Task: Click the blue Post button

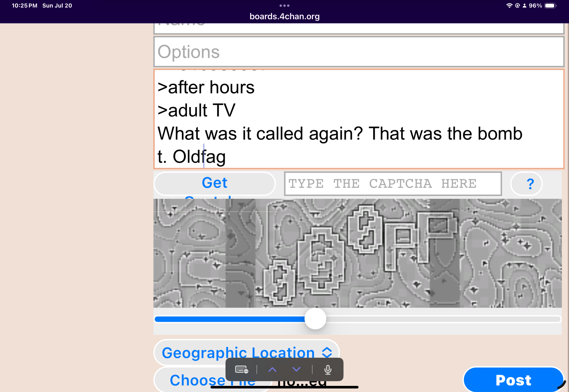Action: coord(513,380)
